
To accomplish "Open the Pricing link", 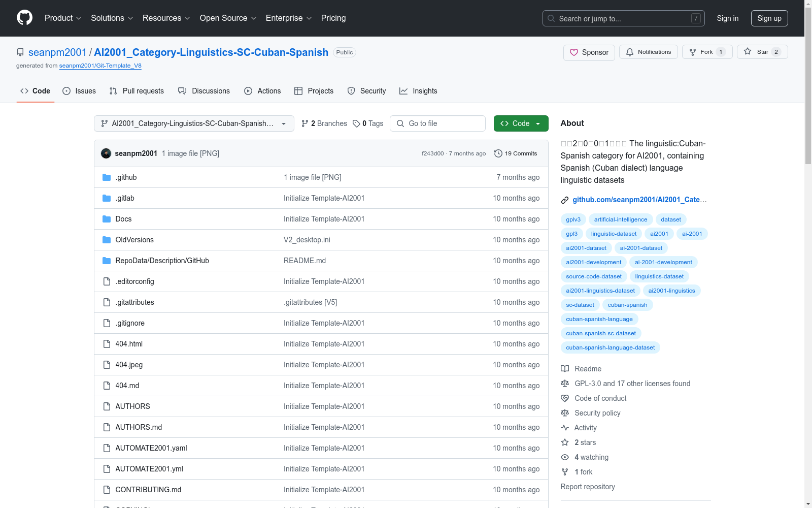I will coord(333,18).
